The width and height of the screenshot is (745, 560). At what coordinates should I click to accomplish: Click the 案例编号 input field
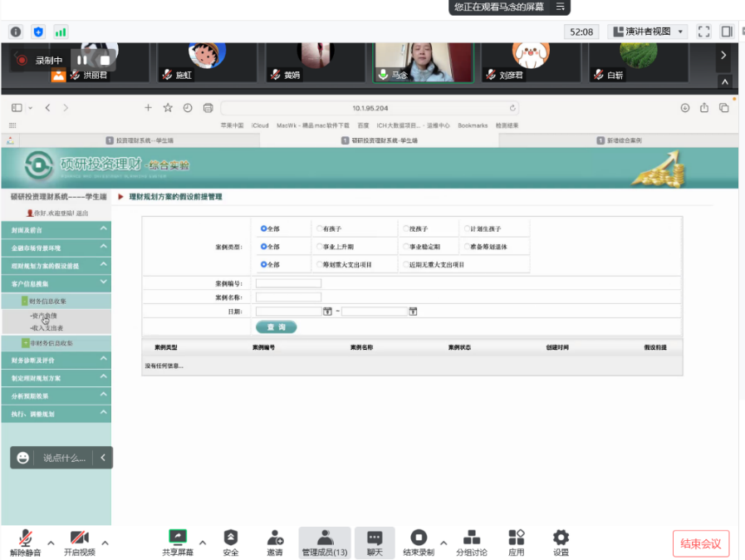[288, 283]
